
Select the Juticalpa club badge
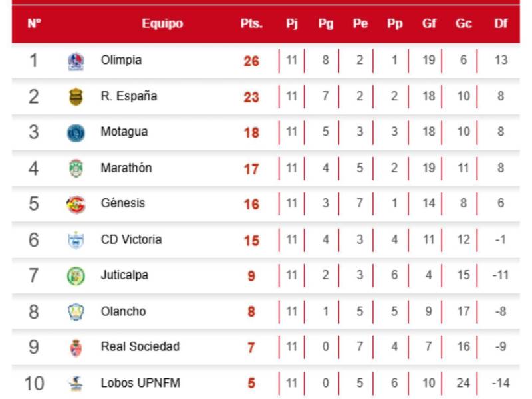point(76,276)
